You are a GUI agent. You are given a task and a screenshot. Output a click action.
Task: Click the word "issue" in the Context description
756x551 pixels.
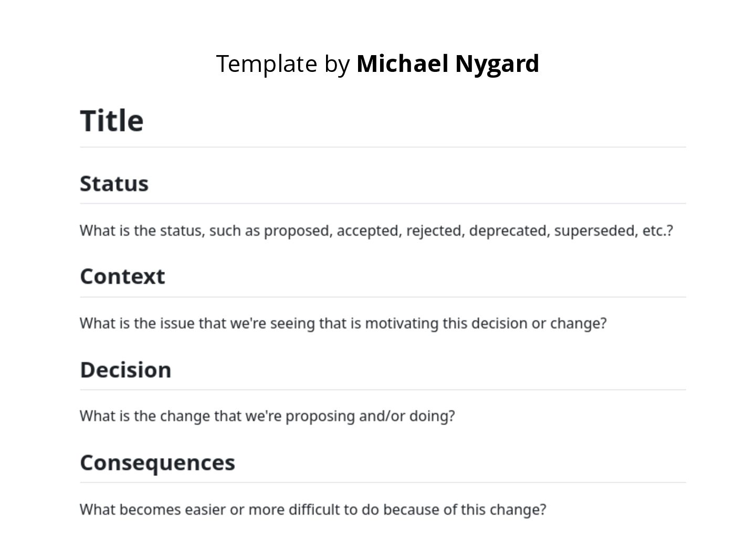[x=177, y=323]
